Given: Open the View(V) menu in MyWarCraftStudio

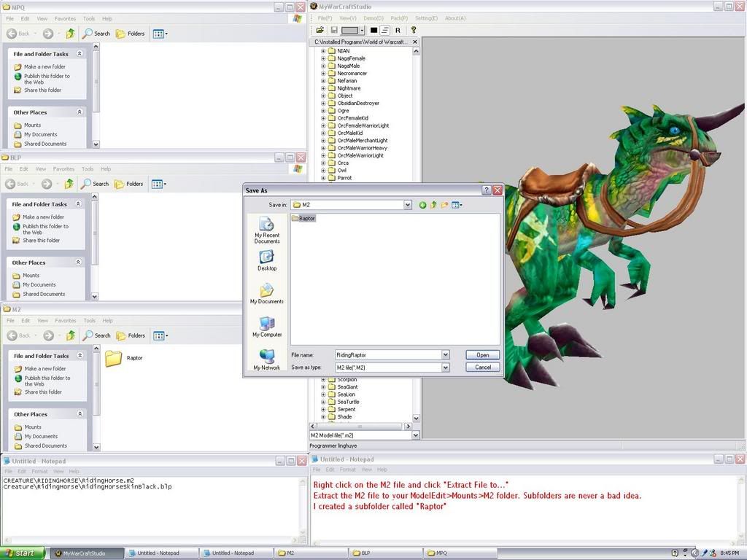Looking at the screenshot, I should click(x=348, y=18).
